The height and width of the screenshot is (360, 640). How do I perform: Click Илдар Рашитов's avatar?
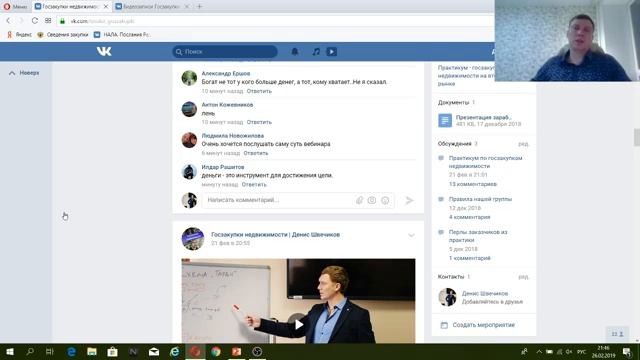(189, 171)
